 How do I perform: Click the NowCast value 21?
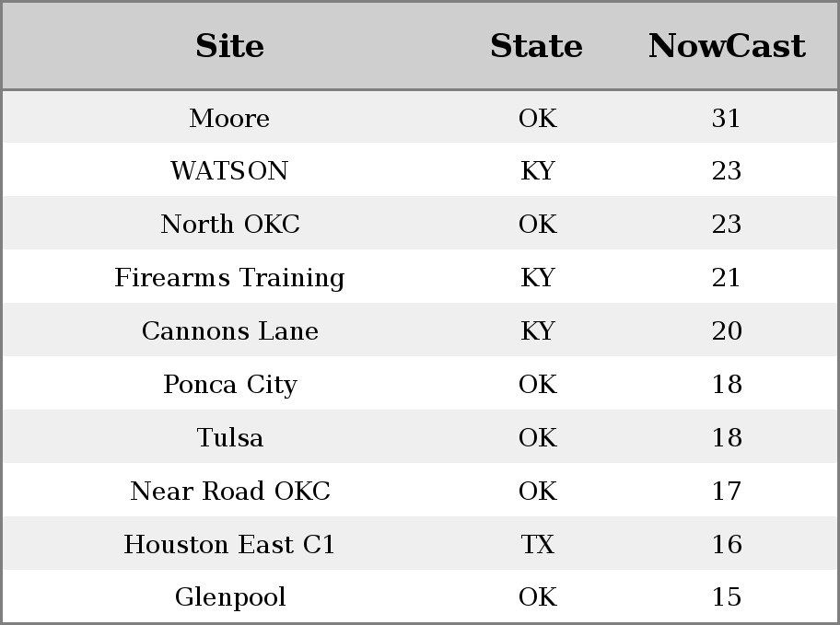point(727,277)
